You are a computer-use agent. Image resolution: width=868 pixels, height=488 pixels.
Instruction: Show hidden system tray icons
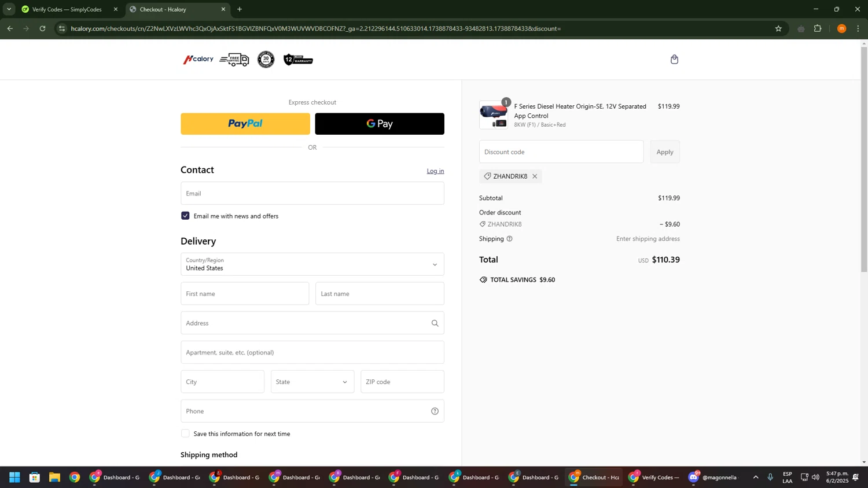[x=755, y=478]
